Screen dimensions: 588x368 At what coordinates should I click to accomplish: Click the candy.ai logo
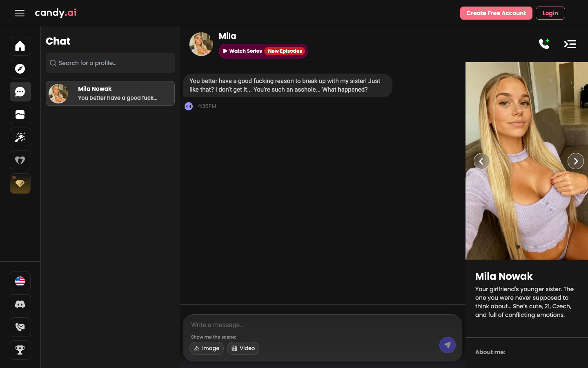pyautogui.click(x=56, y=13)
